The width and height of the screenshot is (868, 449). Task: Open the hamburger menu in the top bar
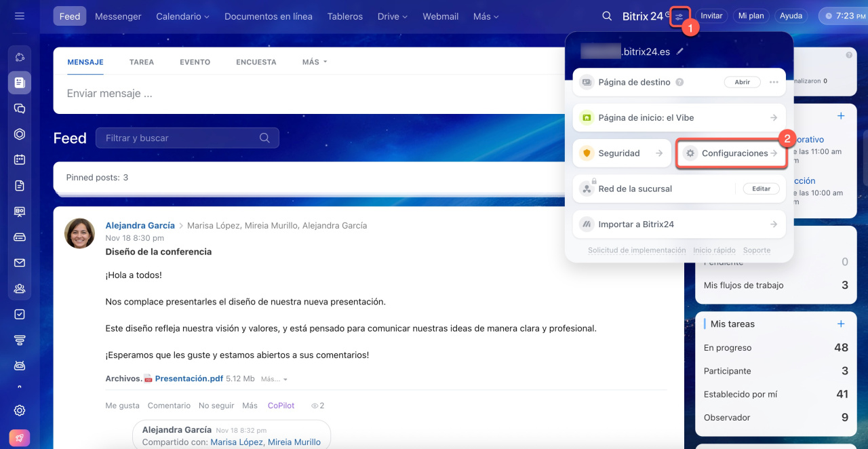(x=19, y=16)
